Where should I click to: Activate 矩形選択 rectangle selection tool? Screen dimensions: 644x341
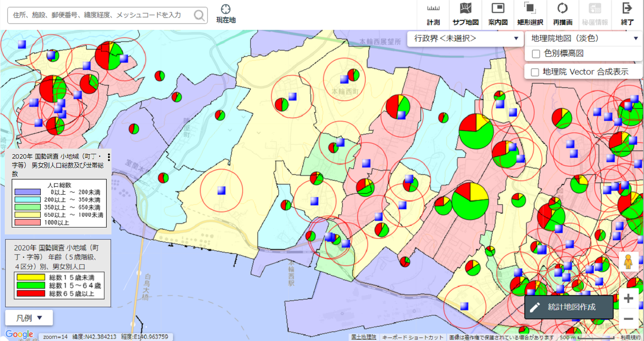[530, 9]
